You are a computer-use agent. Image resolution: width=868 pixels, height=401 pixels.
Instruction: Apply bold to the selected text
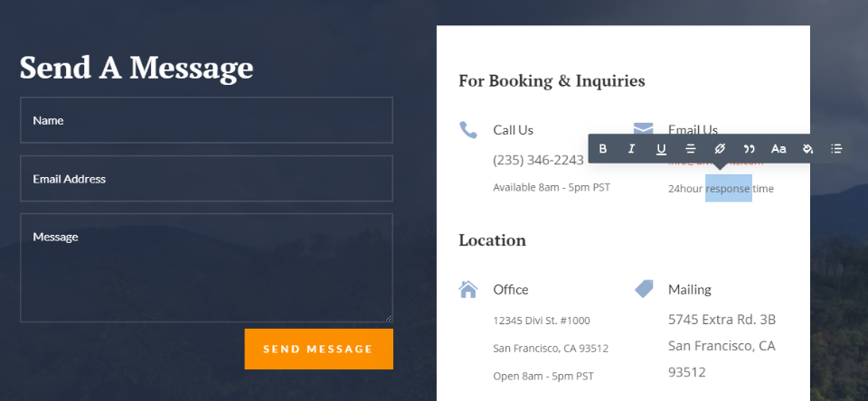coord(603,149)
